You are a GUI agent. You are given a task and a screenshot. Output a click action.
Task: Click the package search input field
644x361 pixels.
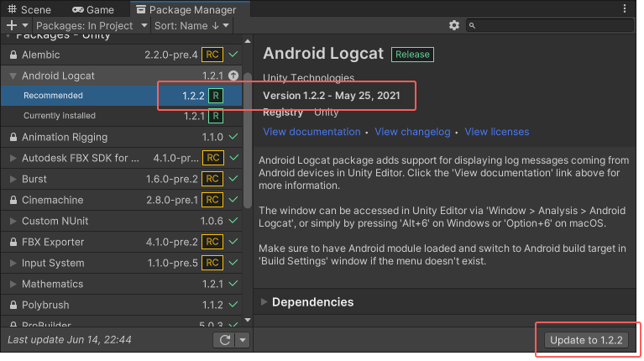click(554, 25)
